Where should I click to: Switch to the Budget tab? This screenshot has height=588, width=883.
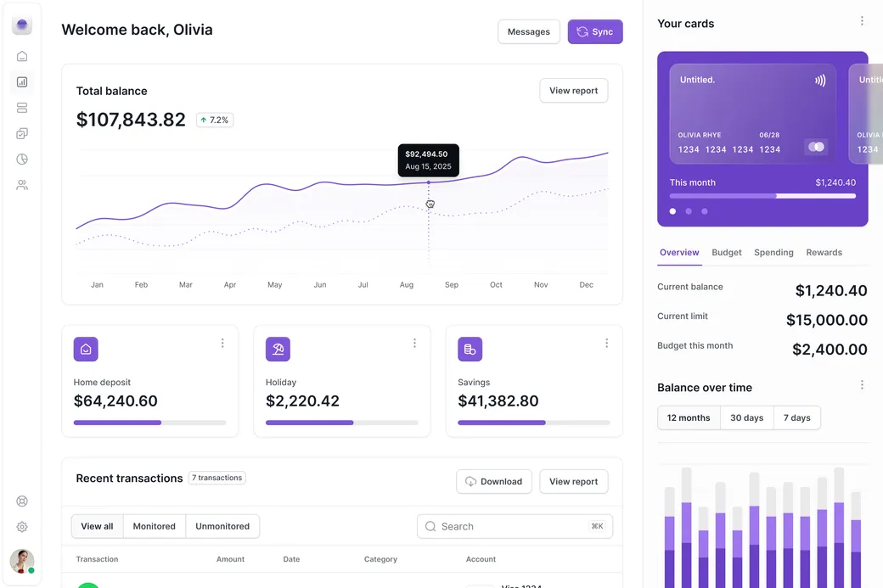pyautogui.click(x=727, y=253)
